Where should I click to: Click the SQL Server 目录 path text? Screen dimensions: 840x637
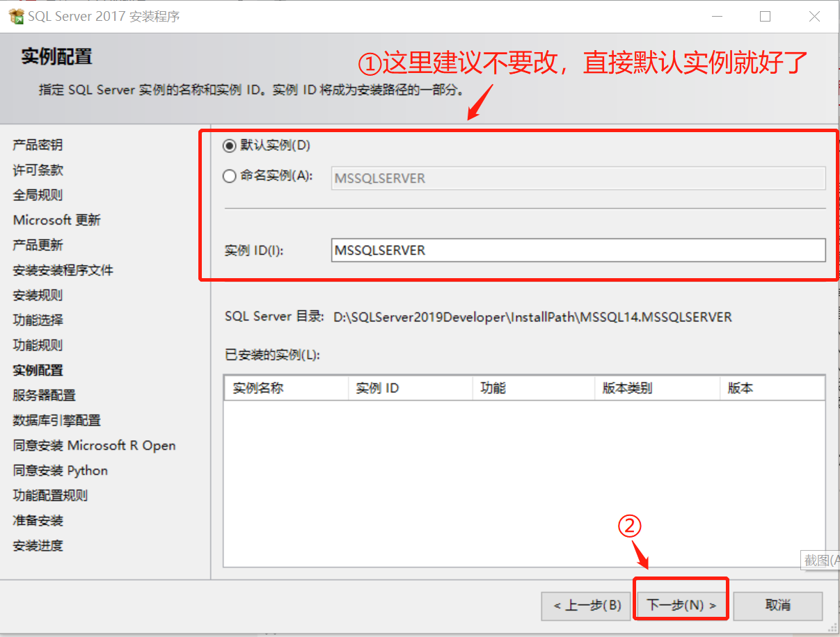(532, 317)
